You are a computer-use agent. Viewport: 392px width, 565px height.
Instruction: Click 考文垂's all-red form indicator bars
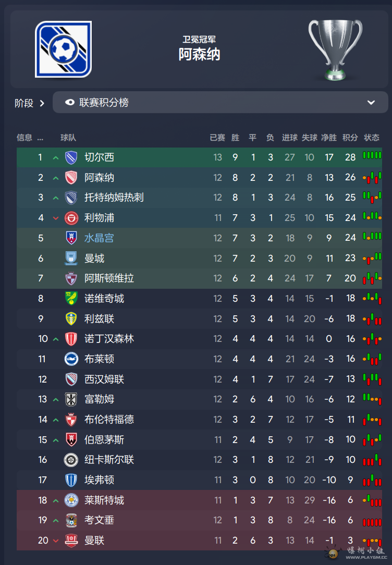pos(372,522)
